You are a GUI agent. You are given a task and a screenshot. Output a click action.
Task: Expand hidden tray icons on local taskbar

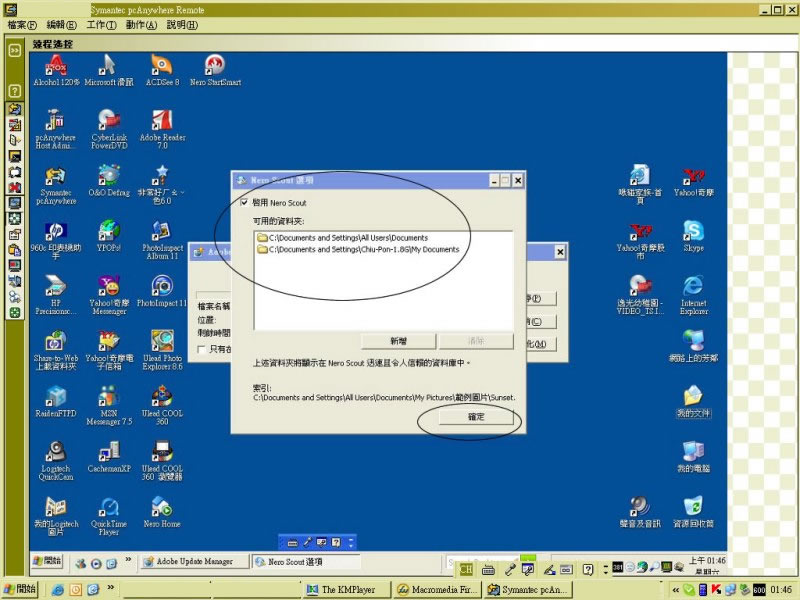[676, 590]
